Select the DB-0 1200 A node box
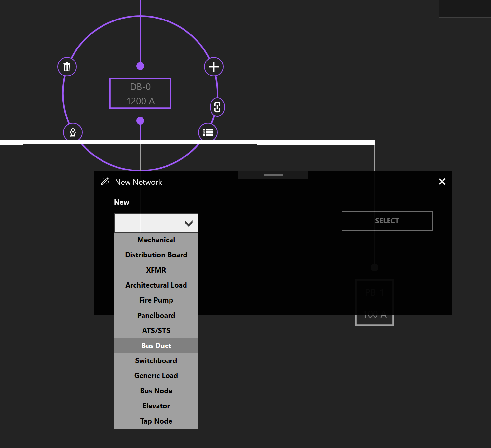 point(140,94)
